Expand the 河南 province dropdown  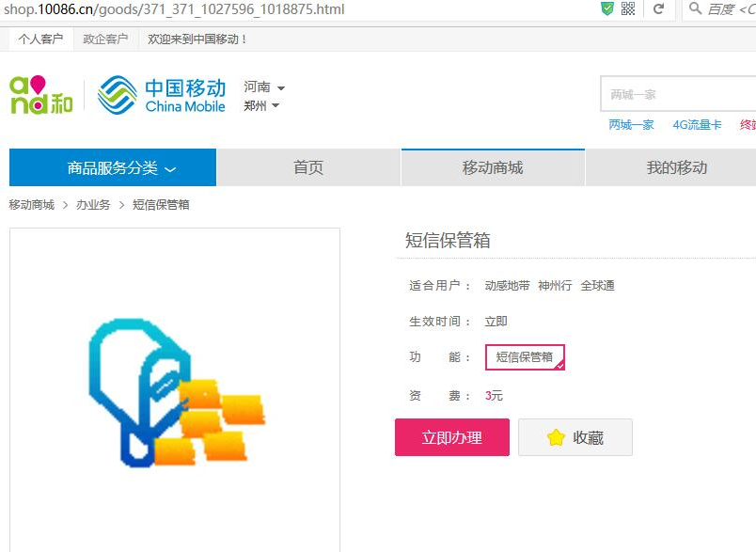263,87
